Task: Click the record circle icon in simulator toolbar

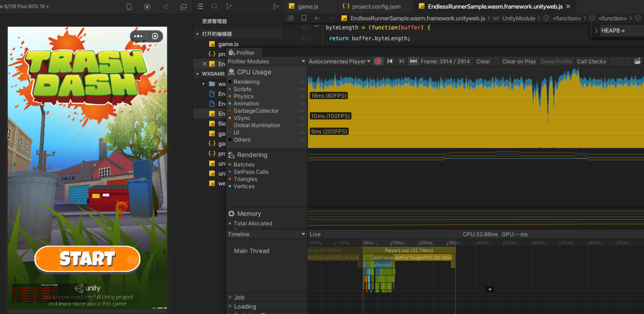Action: pyautogui.click(x=147, y=7)
